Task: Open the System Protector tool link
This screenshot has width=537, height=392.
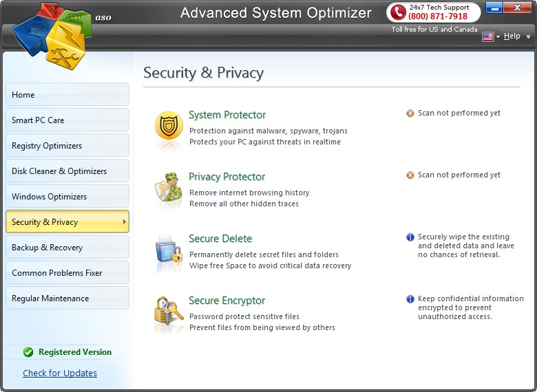Action: 227,115
